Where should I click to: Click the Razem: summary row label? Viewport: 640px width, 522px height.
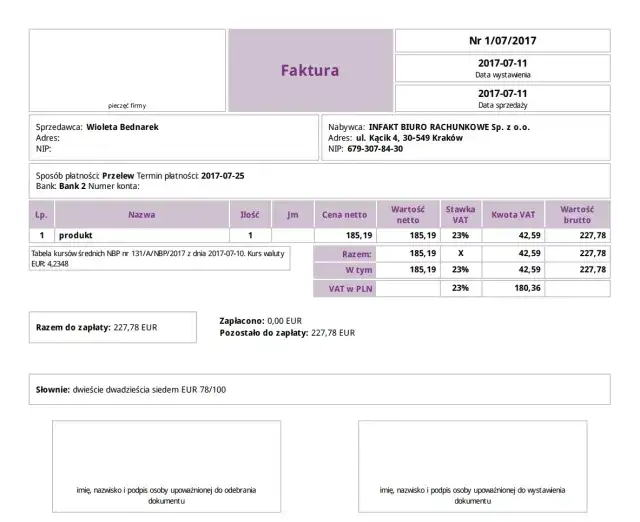[x=345, y=254]
